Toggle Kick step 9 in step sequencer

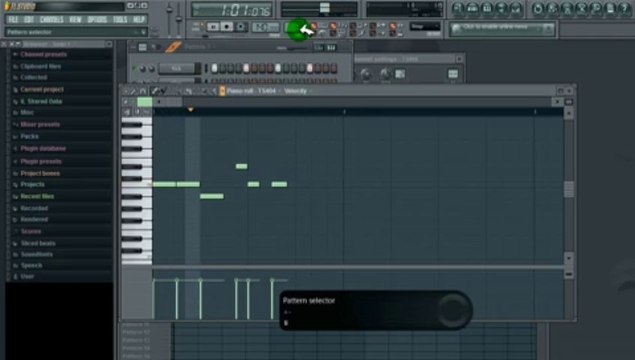[278, 68]
